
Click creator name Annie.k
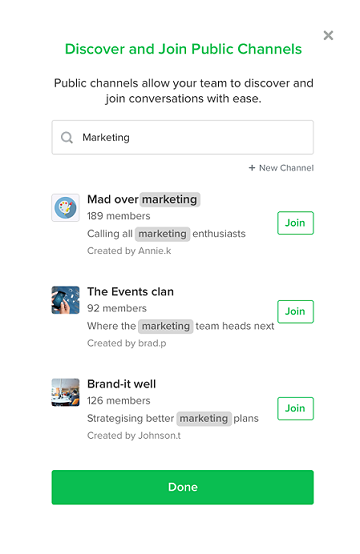click(x=154, y=251)
